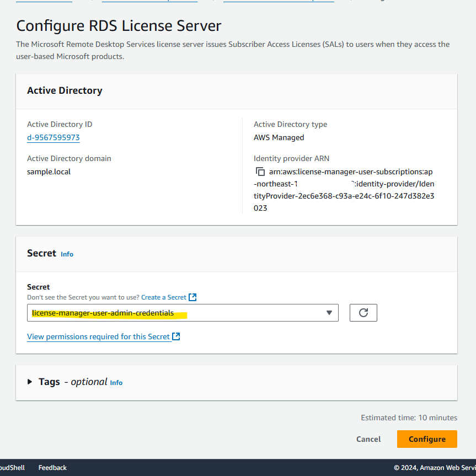
Task: Click the Identity provider ARN label
Action: pos(291,158)
